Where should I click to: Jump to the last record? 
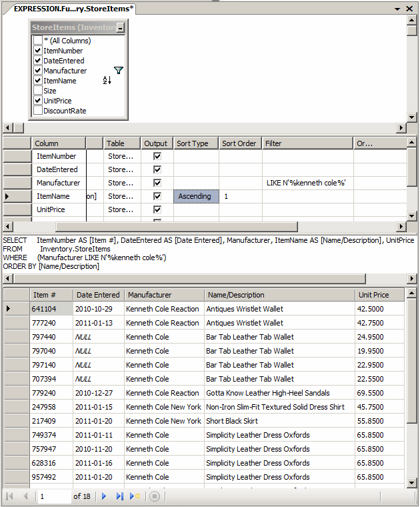pos(119,496)
